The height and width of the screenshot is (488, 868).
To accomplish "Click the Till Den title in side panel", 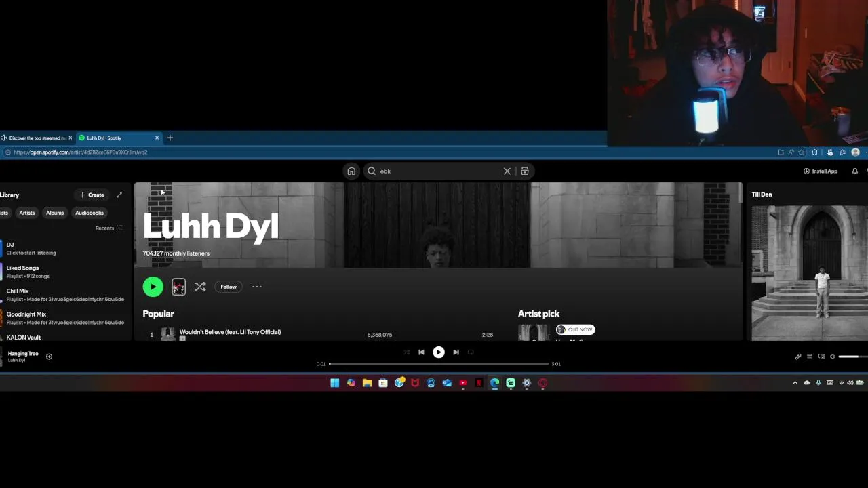I will (x=762, y=195).
